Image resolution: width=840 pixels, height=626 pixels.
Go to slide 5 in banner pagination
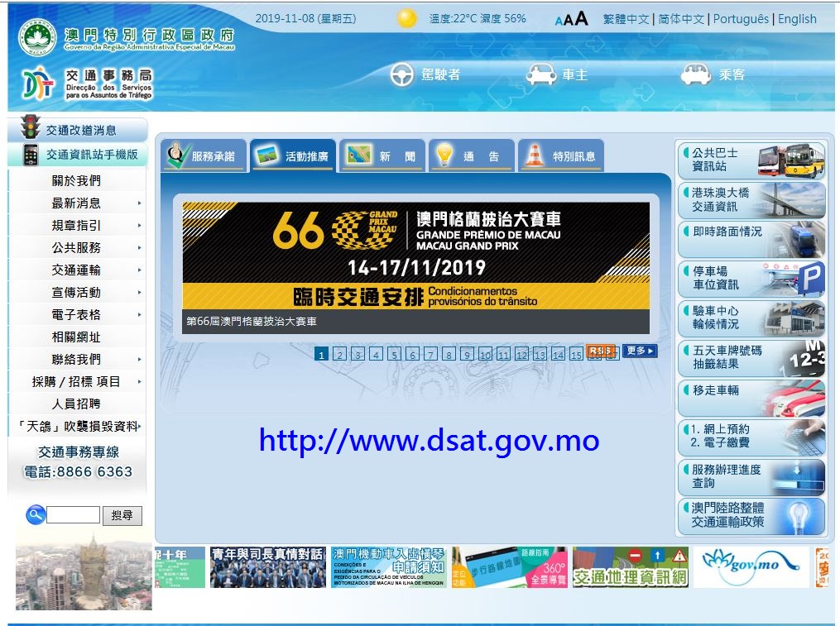click(394, 355)
